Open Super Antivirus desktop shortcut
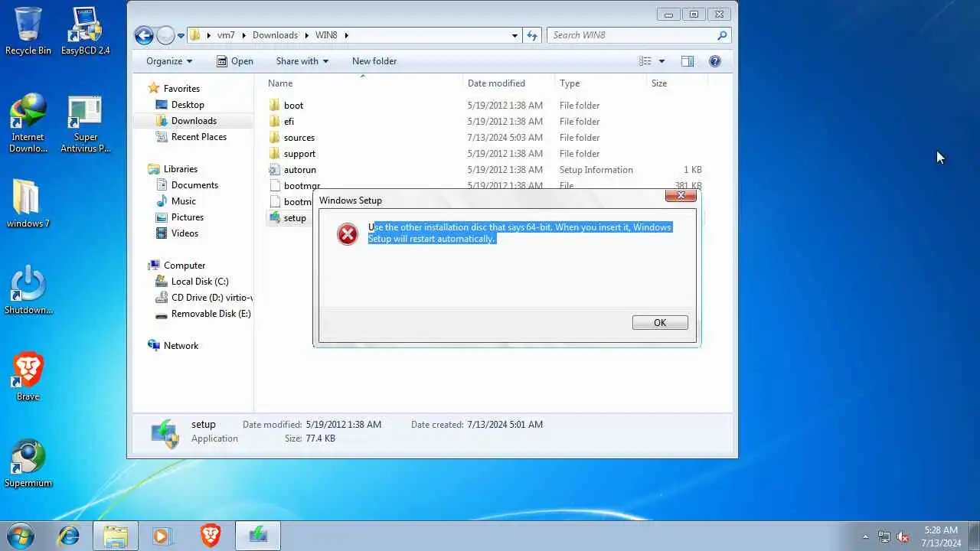Screen dimensions: 980x551 pyautogui.click(x=85, y=123)
